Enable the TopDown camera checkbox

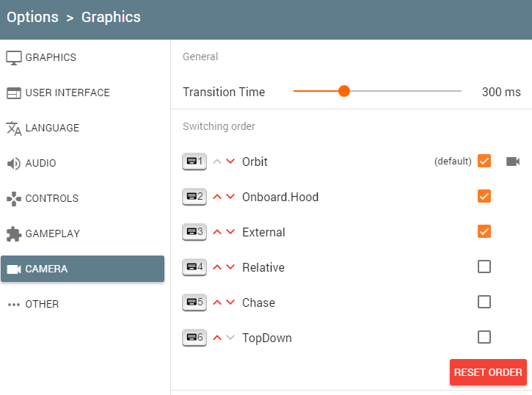484,337
